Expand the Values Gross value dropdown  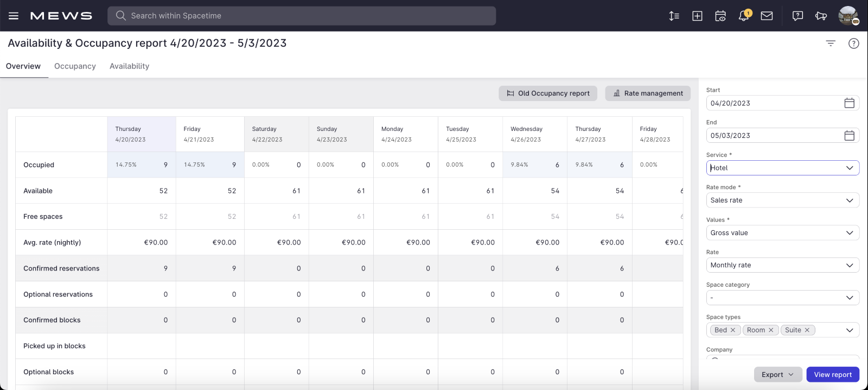[782, 233]
